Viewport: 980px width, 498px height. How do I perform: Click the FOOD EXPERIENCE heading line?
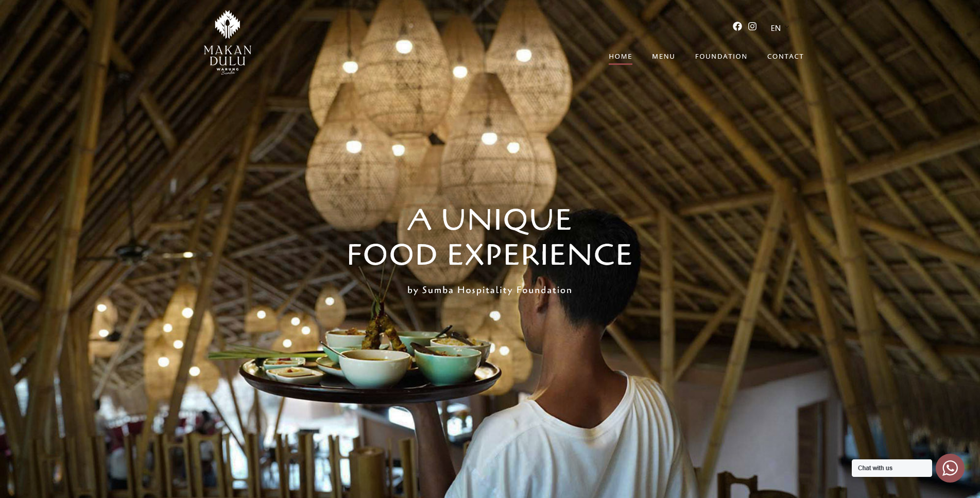(x=489, y=254)
